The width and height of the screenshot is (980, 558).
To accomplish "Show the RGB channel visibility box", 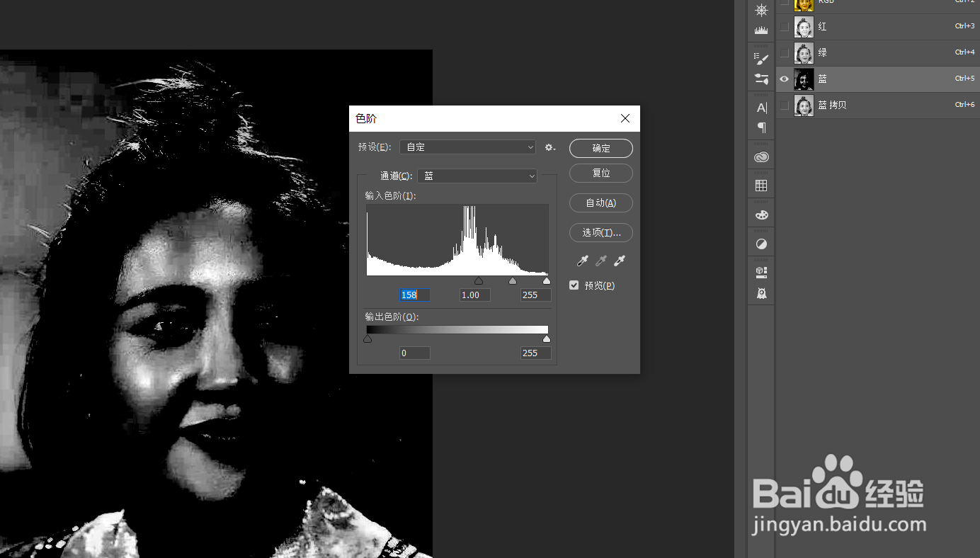I will (x=784, y=3).
